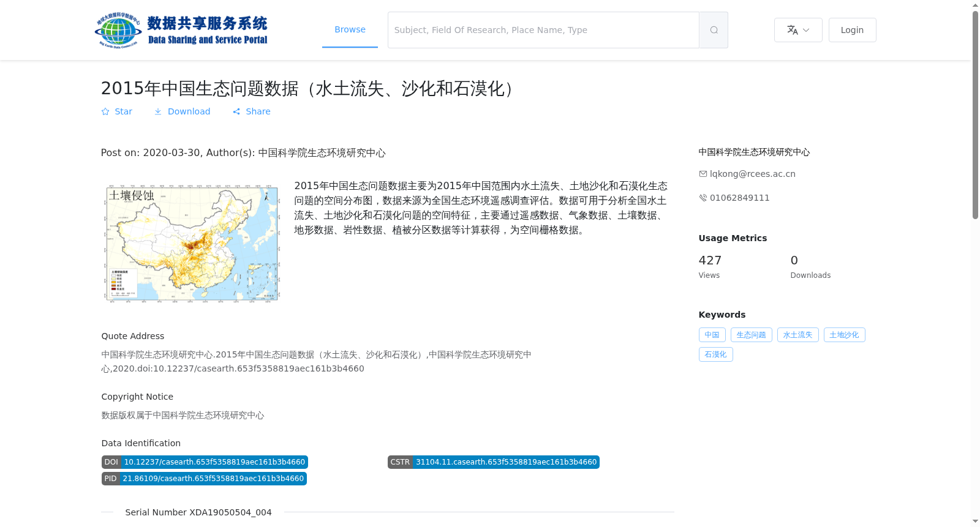
Task: Select the 中国 keyword tag
Action: pos(712,335)
